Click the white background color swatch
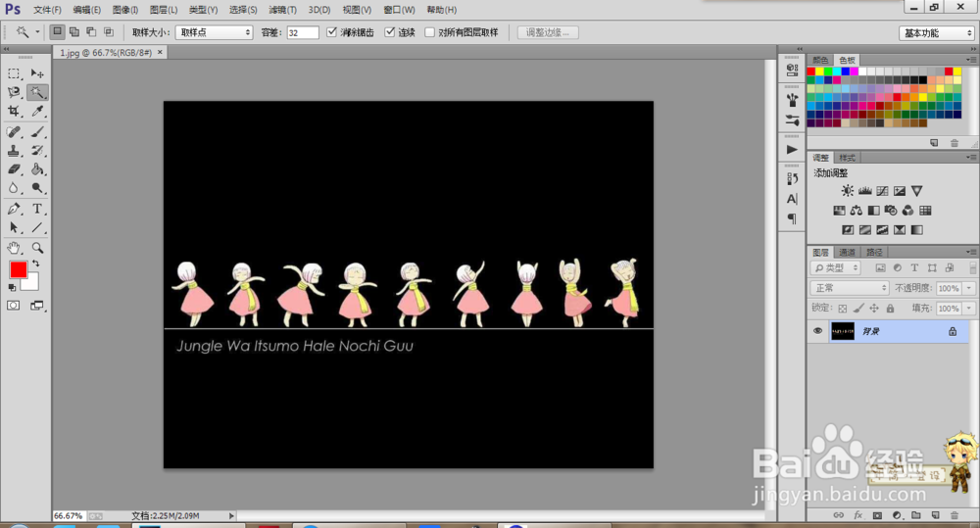The image size is (980, 528). click(x=31, y=284)
